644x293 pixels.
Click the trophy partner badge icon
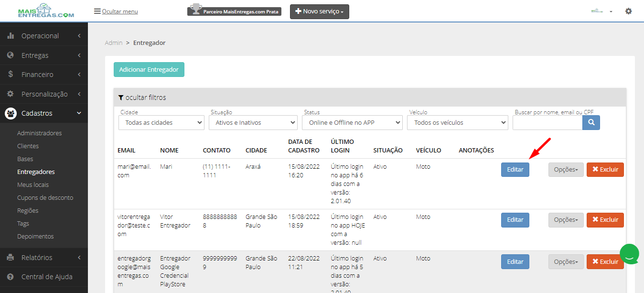(x=195, y=10)
